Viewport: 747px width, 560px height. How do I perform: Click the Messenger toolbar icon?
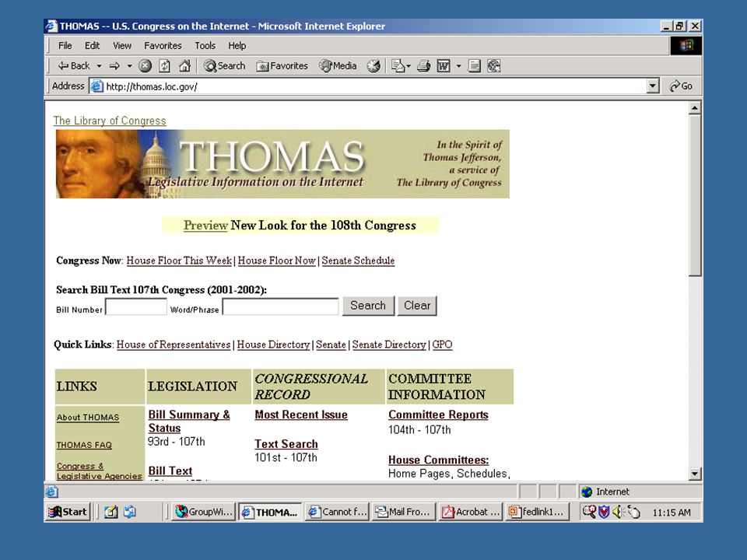coord(494,65)
